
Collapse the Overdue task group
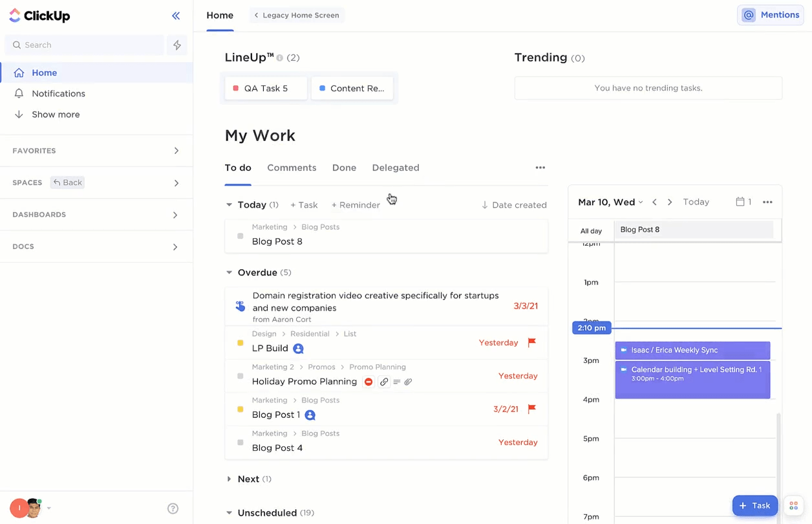coord(229,272)
